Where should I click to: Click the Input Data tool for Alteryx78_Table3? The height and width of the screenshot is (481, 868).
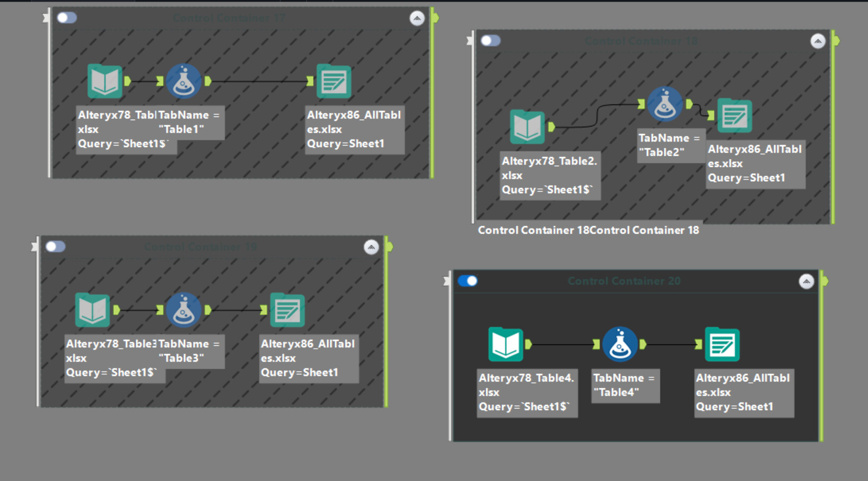tap(92, 310)
